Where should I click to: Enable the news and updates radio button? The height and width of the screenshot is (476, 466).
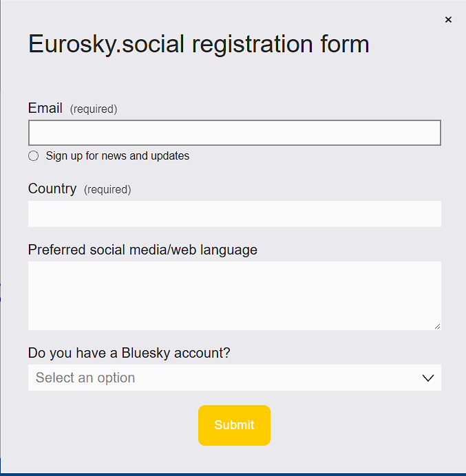[x=34, y=156]
